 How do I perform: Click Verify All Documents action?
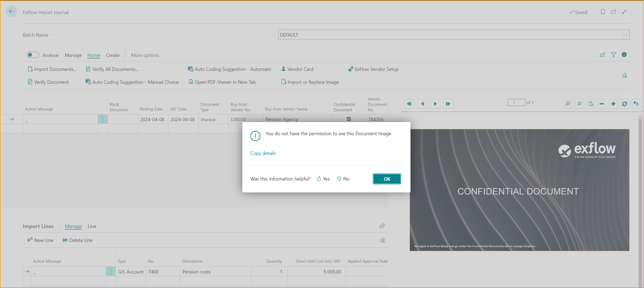coord(112,69)
